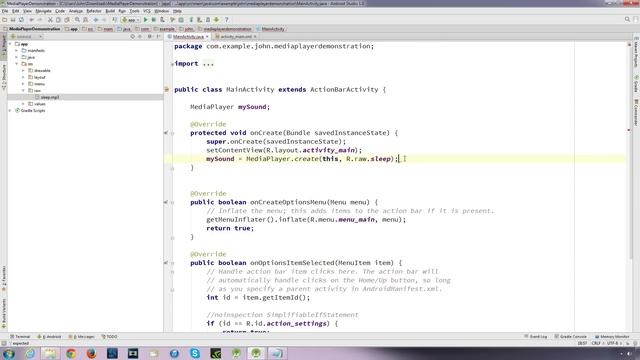Click the red error stripe mark on editor scrollbar
This screenshot has width=640, height=360.
[x=629, y=130]
